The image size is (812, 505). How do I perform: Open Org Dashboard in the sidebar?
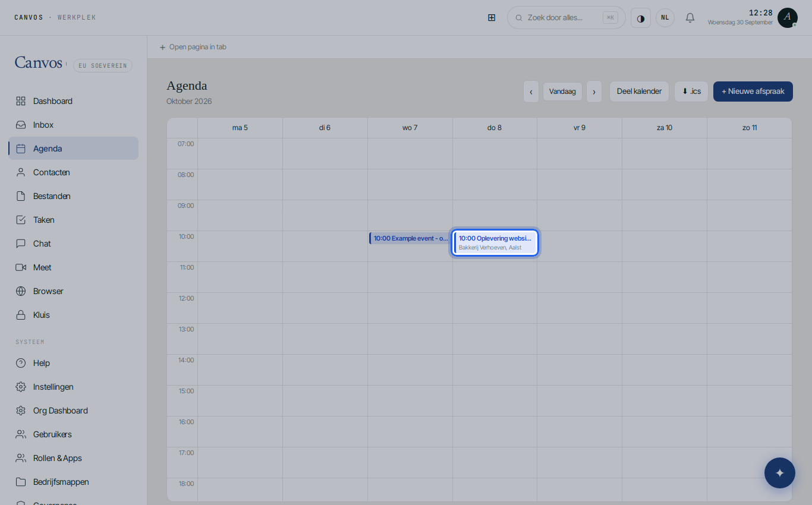[74, 411]
